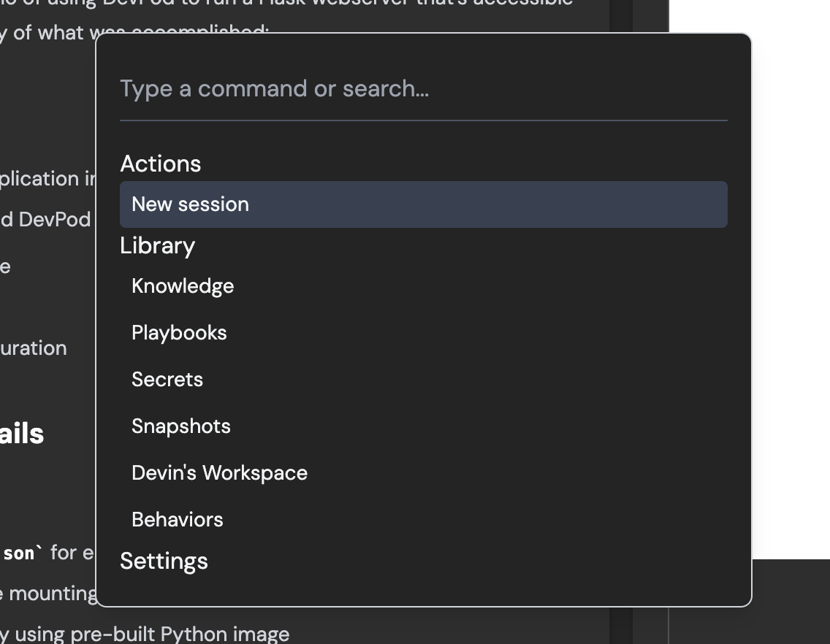Select Behaviors in the Library list
Viewport: 830px width, 644px height.
pyautogui.click(x=178, y=520)
